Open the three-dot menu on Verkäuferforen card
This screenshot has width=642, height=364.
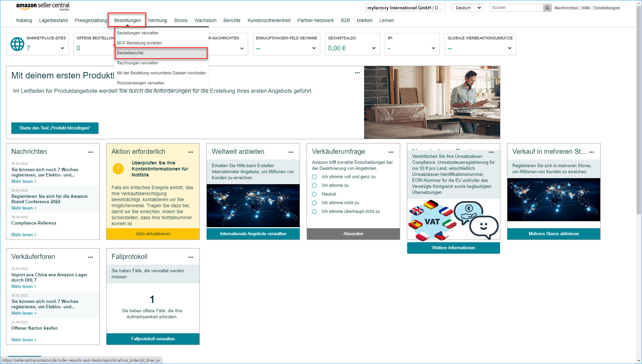[91, 257]
